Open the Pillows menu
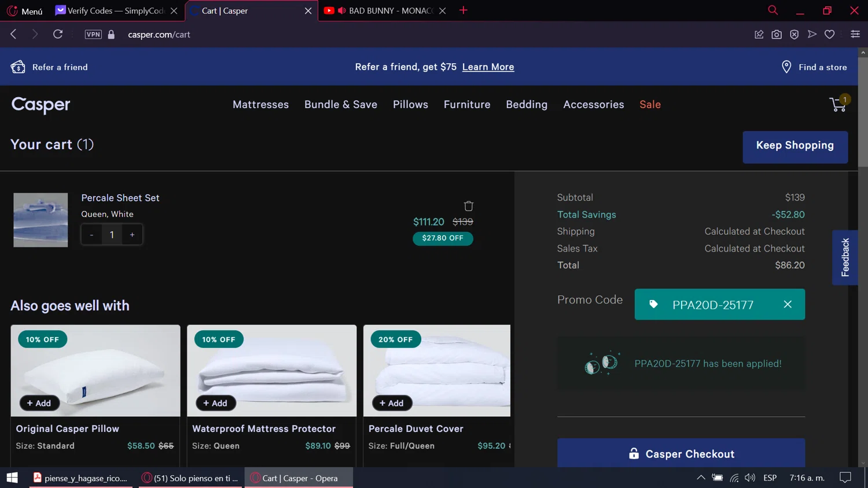This screenshot has width=868, height=488. [410, 105]
